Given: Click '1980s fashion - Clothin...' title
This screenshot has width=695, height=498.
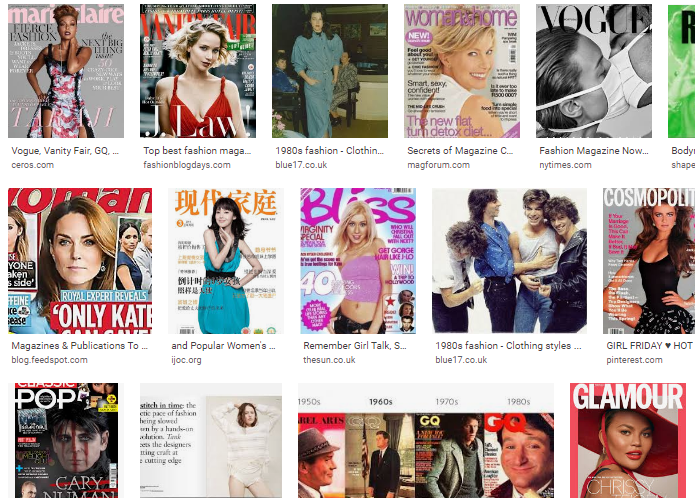Looking at the screenshot, I should (x=329, y=151).
